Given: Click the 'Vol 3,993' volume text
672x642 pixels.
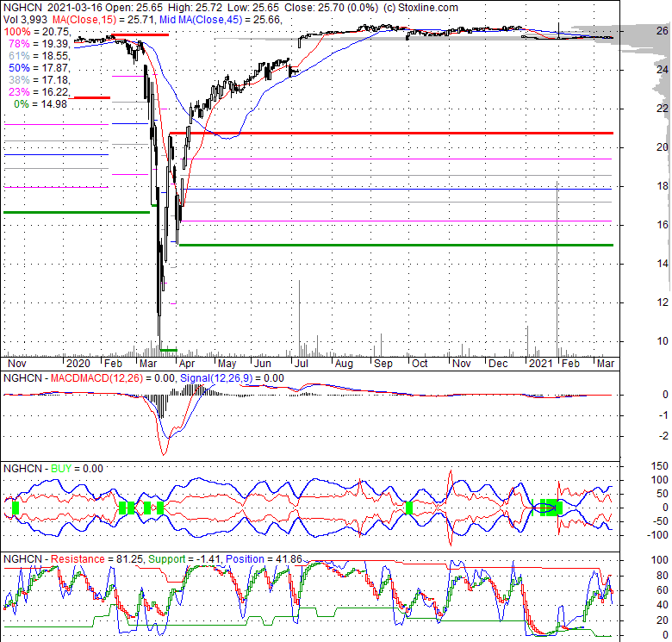Looking at the screenshot, I should click(26, 20).
